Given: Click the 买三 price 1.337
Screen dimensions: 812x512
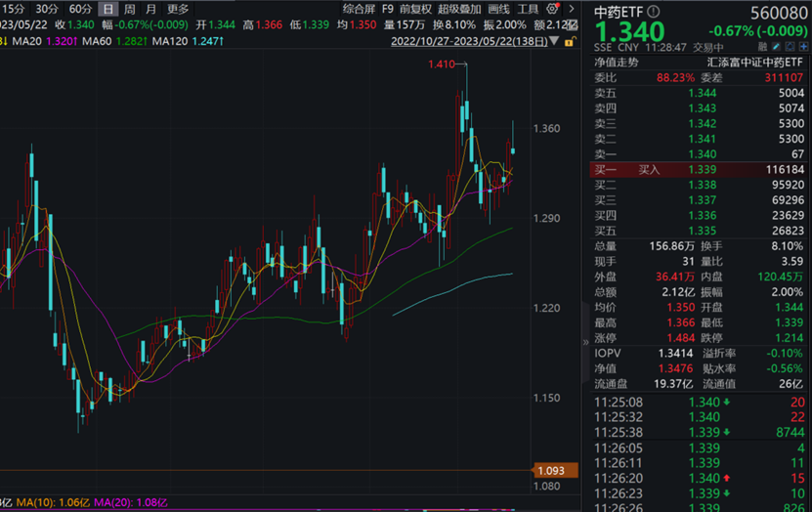Looking at the screenshot, I should coord(703,200).
